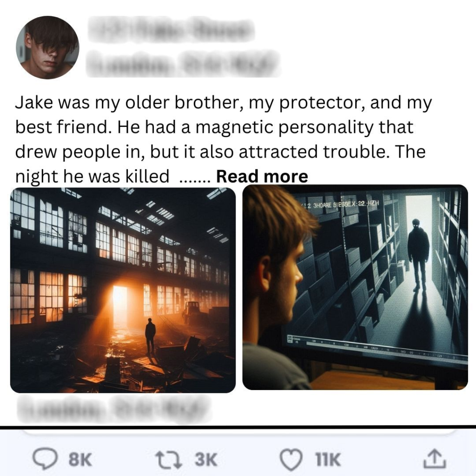View the 8K comments count
The image size is (476, 476).
[80, 460]
